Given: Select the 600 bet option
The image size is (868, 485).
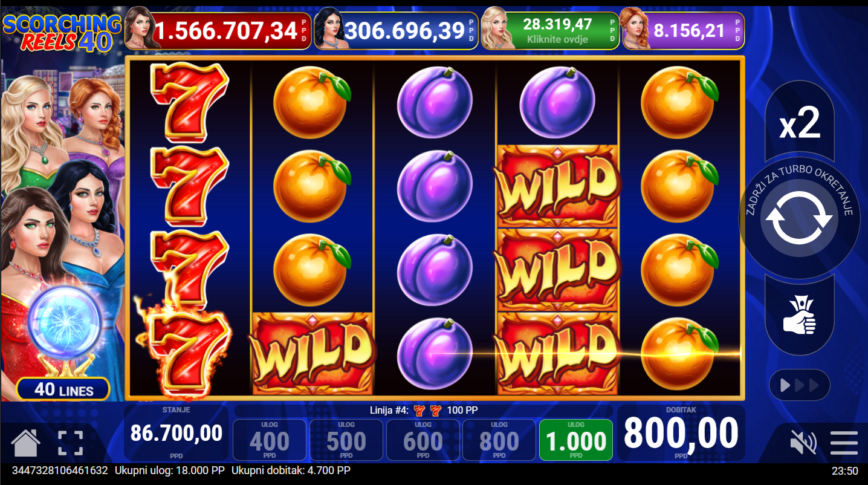Looking at the screenshot, I should pyautogui.click(x=423, y=440).
